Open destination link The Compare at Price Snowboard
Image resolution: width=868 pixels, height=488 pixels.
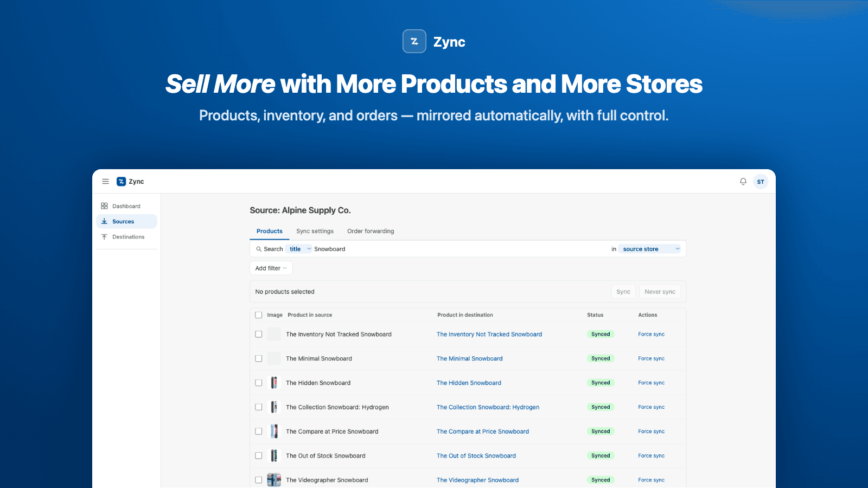click(483, 432)
